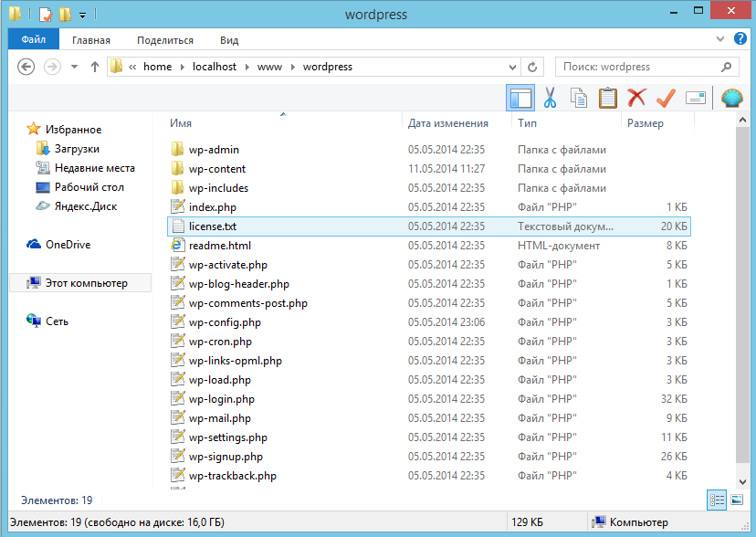Select Этот компьютер in navigation pane
This screenshot has height=537, width=756.
80,283
